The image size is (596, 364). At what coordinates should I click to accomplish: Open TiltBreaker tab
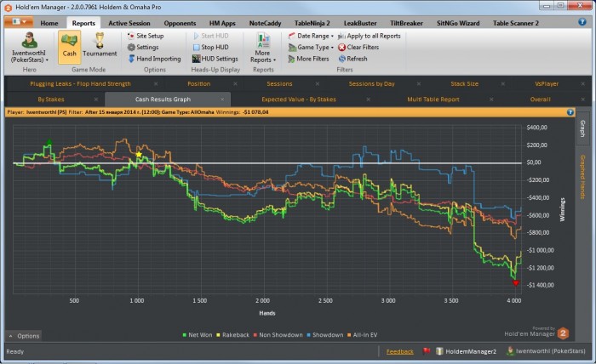point(406,23)
